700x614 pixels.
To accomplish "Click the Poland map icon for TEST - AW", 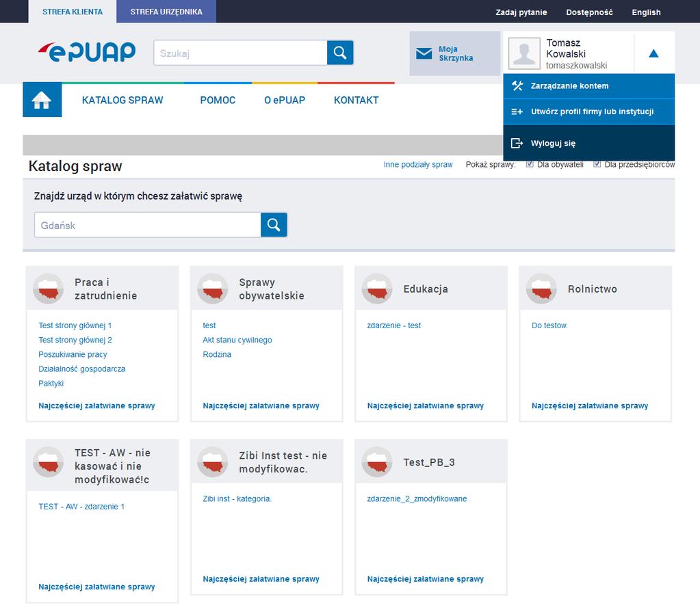I will coord(48,462).
